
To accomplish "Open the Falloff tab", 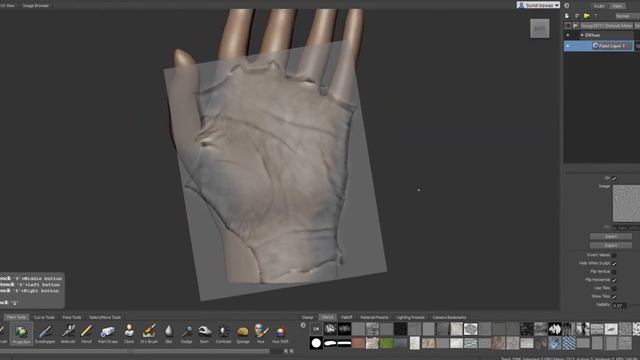I will pos(347,317).
